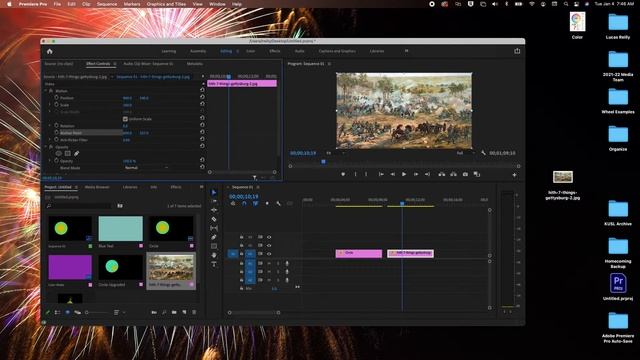Toggle Snap in Timeline magnet icon
This screenshot has height=360, width=640.
click(x=244, y=203)
